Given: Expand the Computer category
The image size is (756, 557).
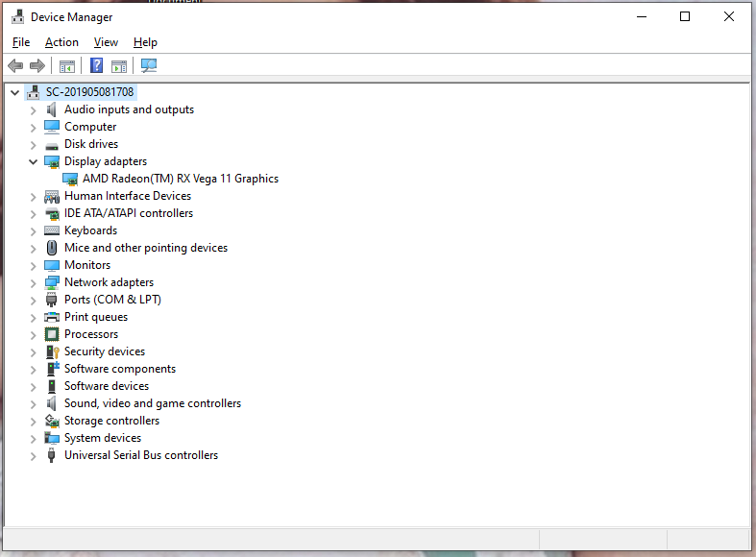Looking at the screenshot, I should (33, 128).
